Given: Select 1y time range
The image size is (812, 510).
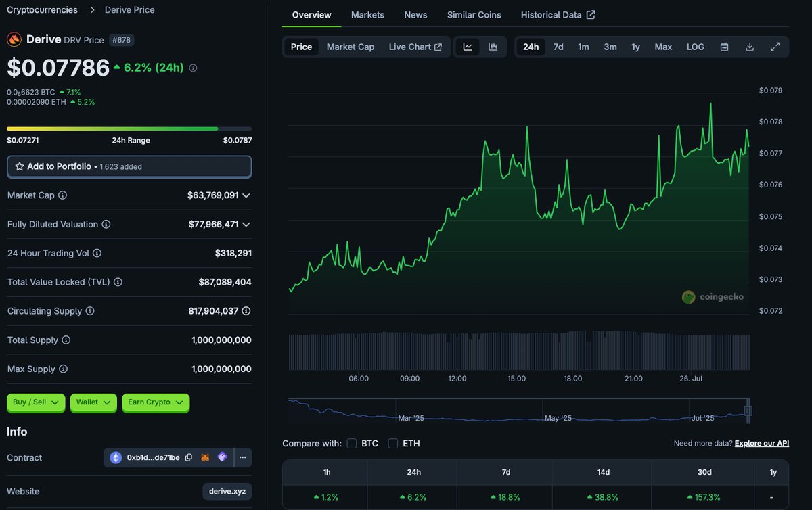Looking at the screenshot, I should point(636,47).
